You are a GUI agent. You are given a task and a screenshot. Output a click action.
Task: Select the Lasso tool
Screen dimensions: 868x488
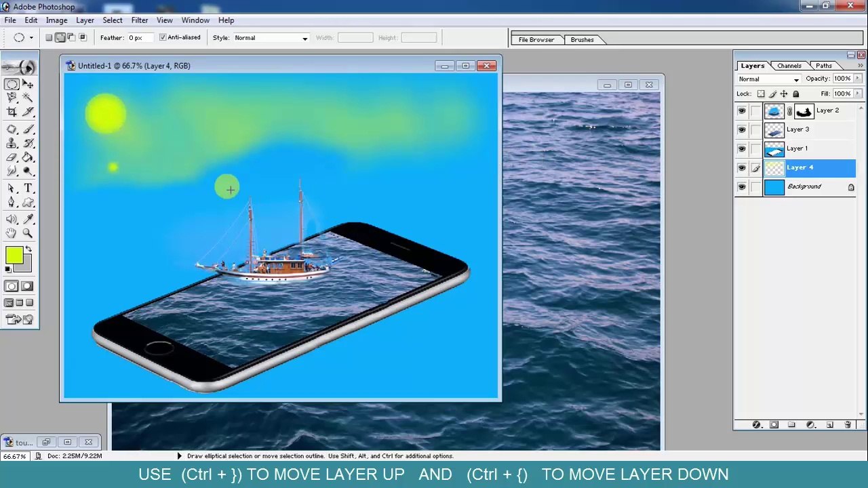[x=12, y=98]
